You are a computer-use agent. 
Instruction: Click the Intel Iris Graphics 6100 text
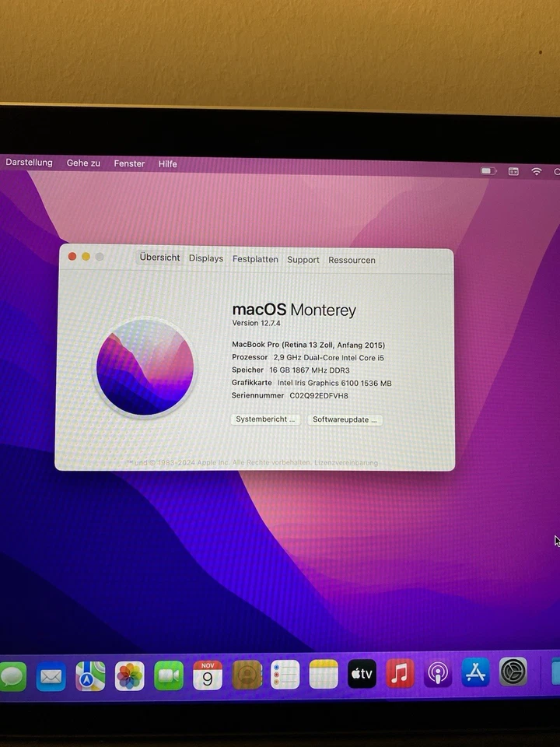[x=334, y=383]
